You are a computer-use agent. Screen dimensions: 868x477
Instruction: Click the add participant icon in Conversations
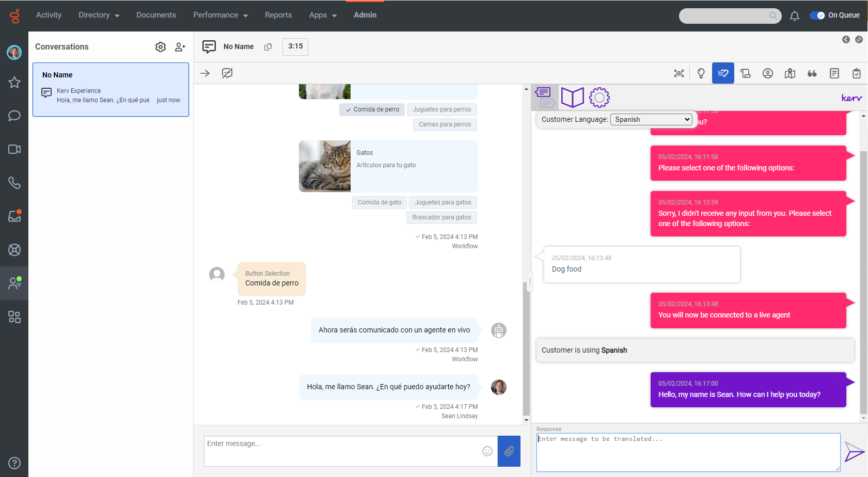[180, 47]
